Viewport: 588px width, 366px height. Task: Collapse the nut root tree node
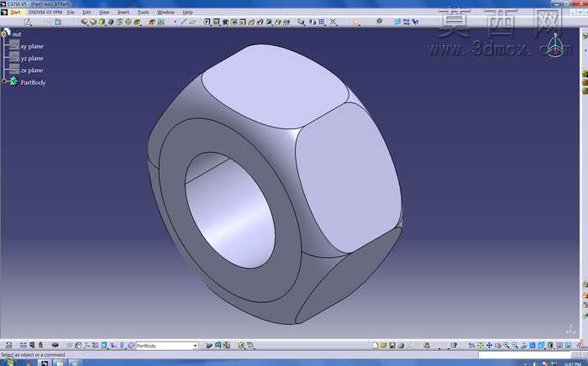coord(3,34)
